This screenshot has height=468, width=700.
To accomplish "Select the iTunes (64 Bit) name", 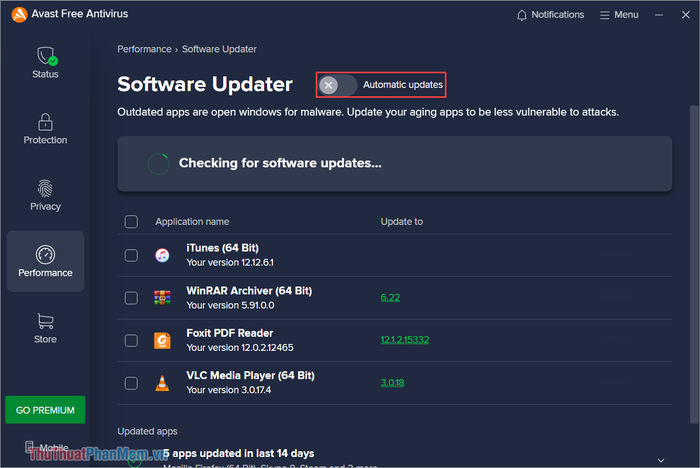I will [x=223, y=248].
